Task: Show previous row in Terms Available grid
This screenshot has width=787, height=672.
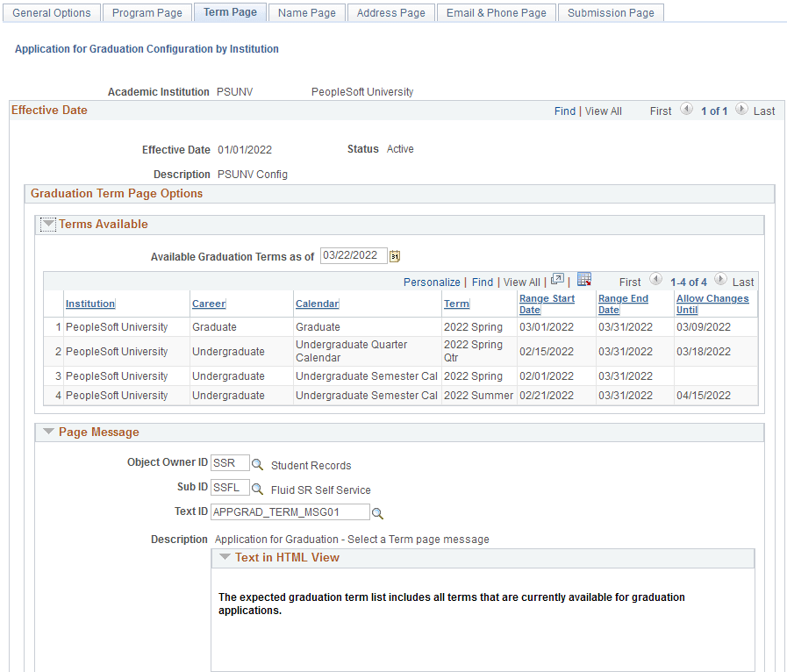Action: tap(655, 278)
